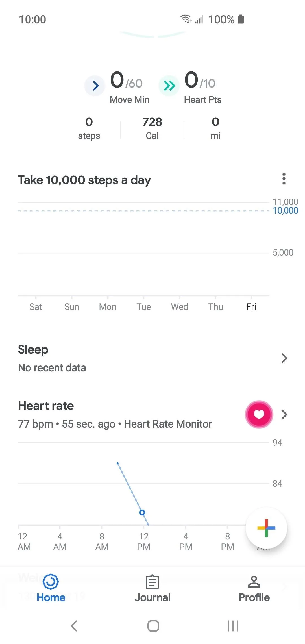Select Fri on the steps chart
The height and width of the screenshot is (644, 305).
pyautogui.click(x=251, y=306)
